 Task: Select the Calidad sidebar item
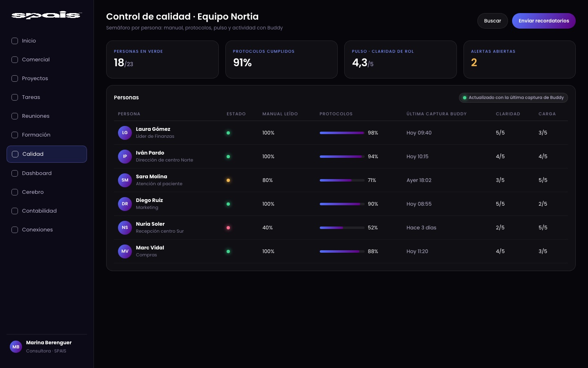coord(47,154)
